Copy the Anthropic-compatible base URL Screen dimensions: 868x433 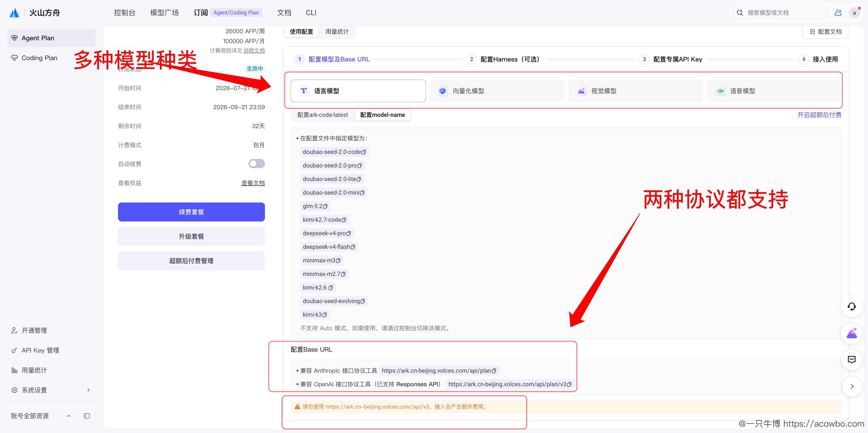[x=494, y=371]
